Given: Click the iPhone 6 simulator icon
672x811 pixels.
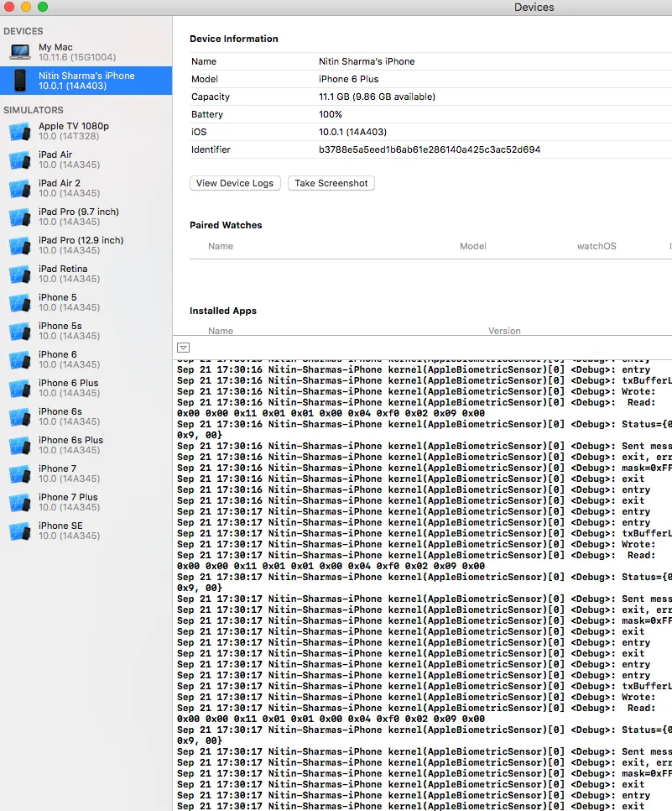Looking at the screenshot, I should pos(20,359).
